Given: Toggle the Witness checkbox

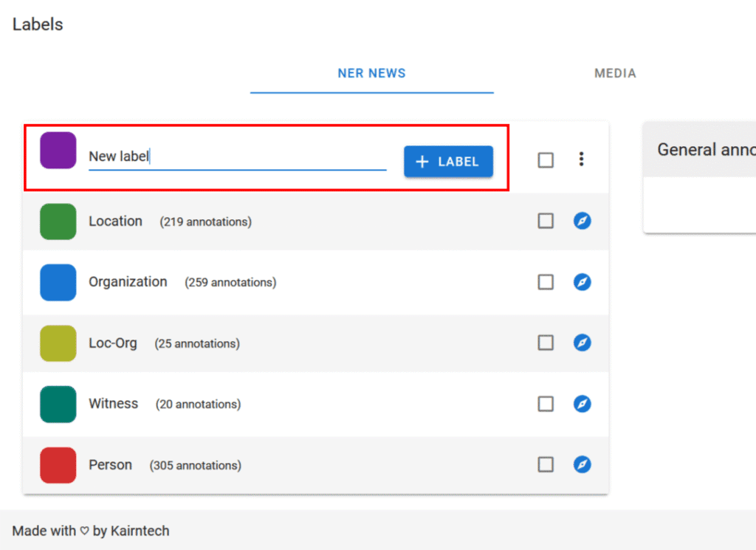Looking at the screenshot, I should [546, 404].
